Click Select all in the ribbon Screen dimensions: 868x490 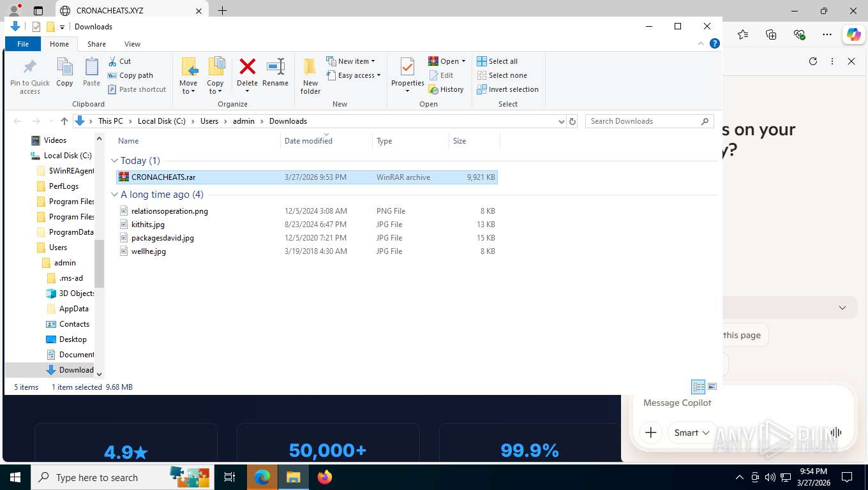click(497, 61)
